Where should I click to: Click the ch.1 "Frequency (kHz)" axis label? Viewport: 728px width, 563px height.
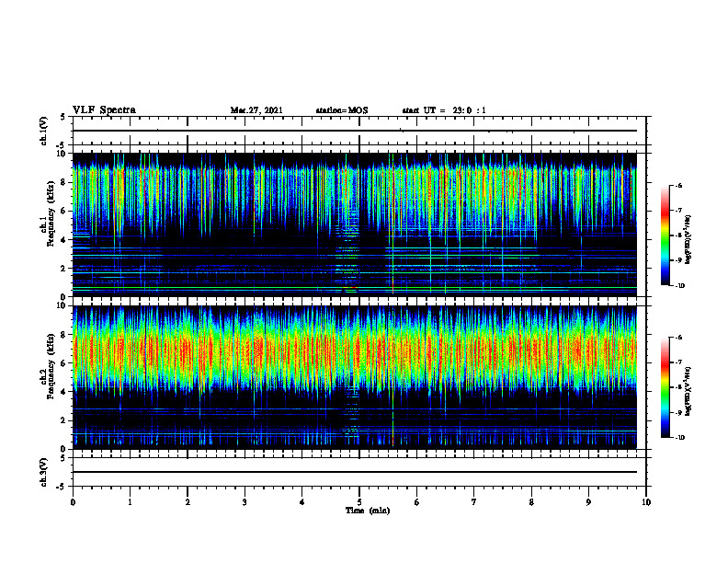pos(51,213)
